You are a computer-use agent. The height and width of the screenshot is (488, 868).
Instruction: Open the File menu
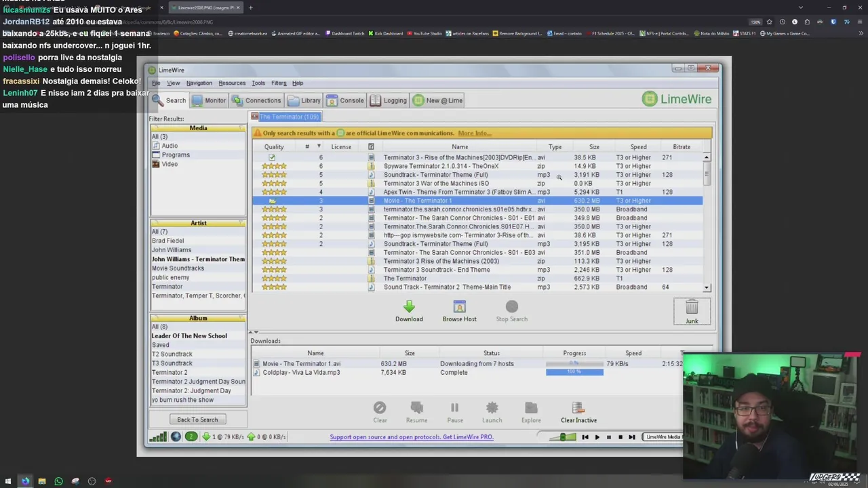[x=156, y=83]
